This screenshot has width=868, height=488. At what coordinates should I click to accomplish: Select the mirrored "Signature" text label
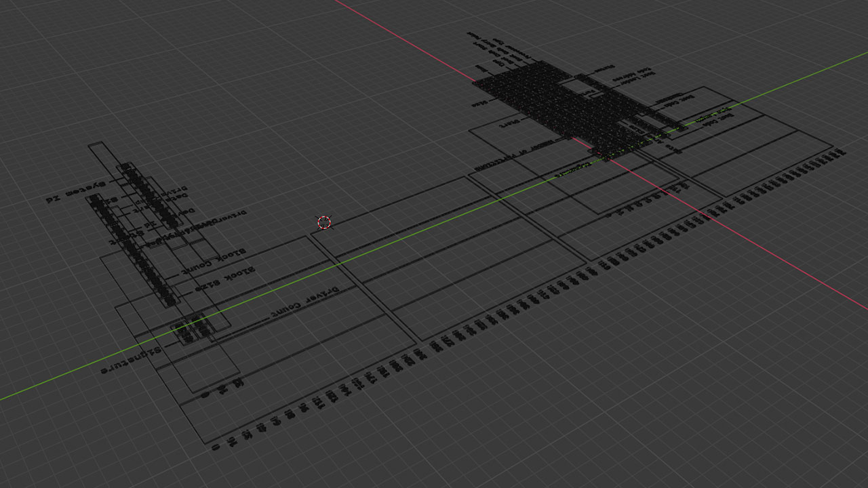click(x=132, y=360)
